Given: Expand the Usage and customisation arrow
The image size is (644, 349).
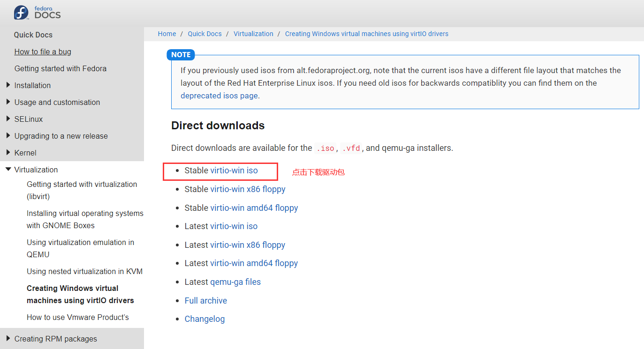Looking at the screenshot, I should [8, 102].
